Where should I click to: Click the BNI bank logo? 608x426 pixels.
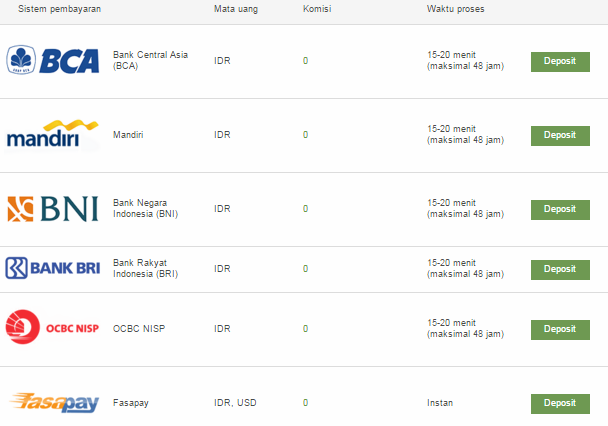(53, 209)
